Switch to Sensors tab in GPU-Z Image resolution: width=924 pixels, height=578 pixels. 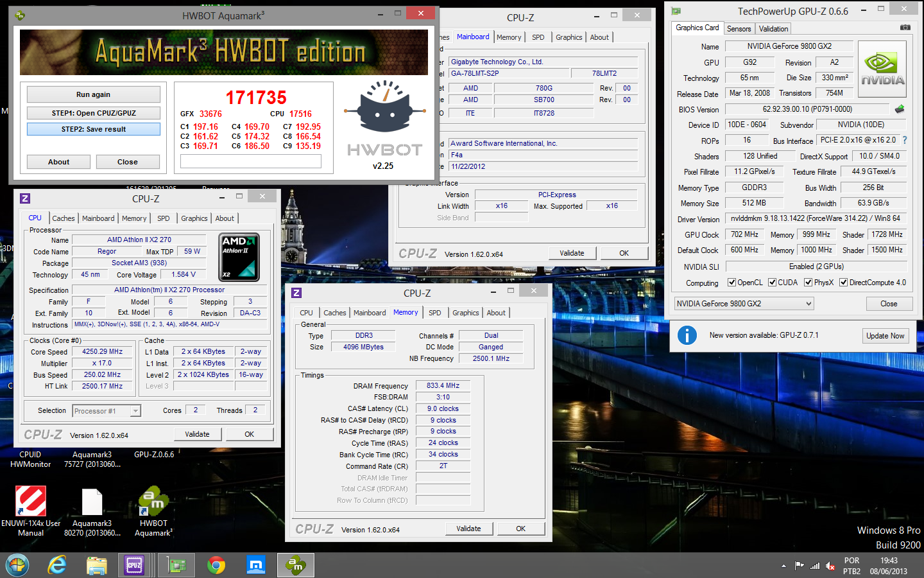pos(739,29)
